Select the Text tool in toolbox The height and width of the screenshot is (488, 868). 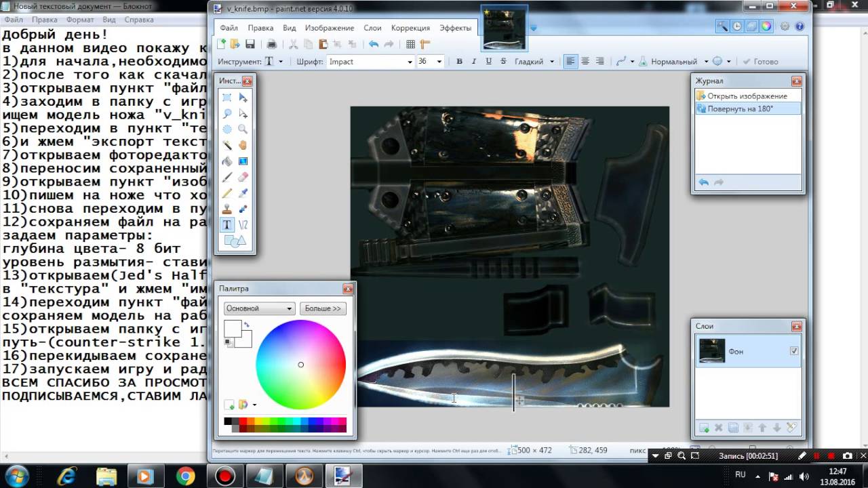tap(227, 224)
